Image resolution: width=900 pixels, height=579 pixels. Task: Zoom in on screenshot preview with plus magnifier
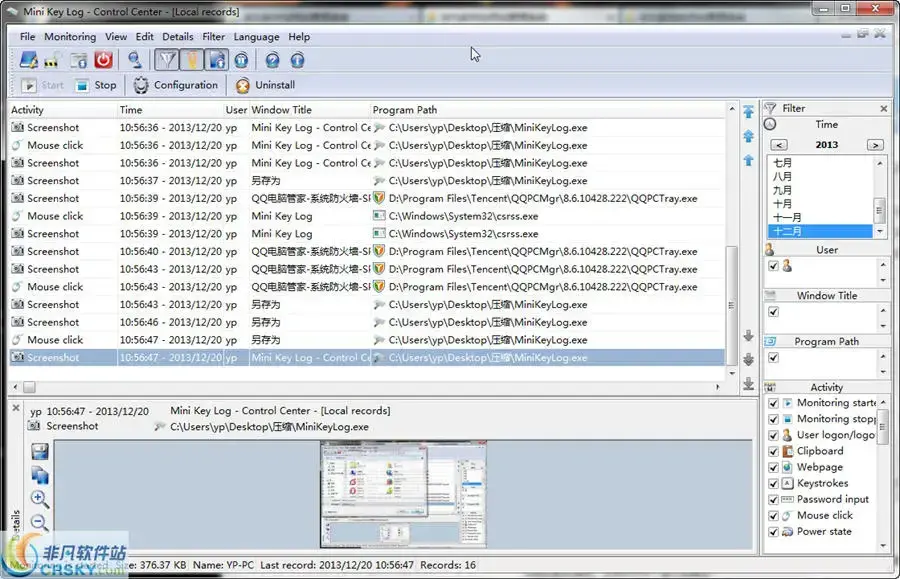[40, 499]
